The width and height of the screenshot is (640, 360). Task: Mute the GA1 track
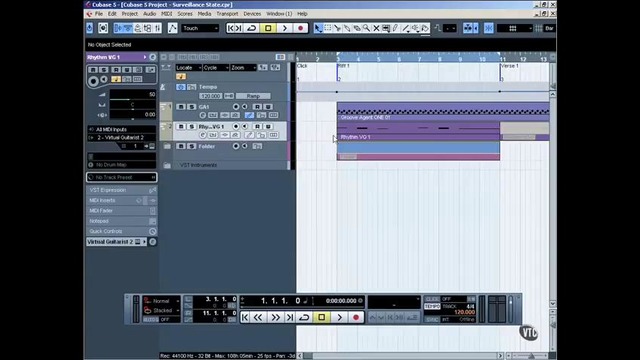coord(181,107)
